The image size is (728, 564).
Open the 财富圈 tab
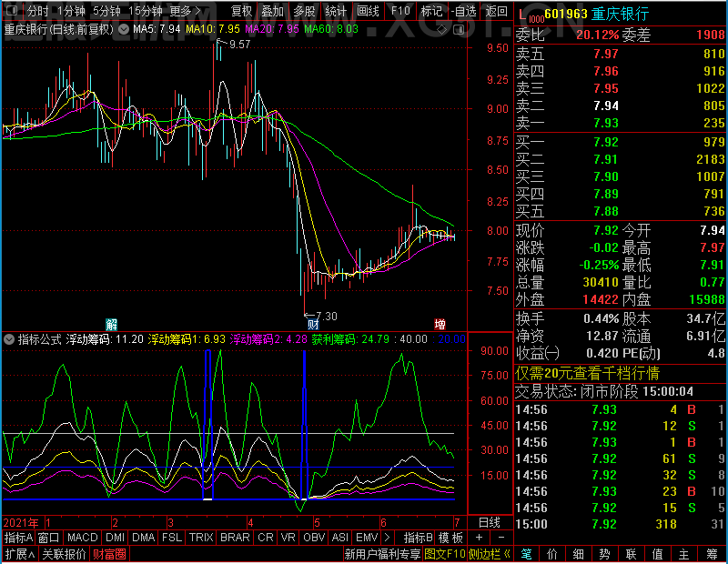click(x=109, y=554)
